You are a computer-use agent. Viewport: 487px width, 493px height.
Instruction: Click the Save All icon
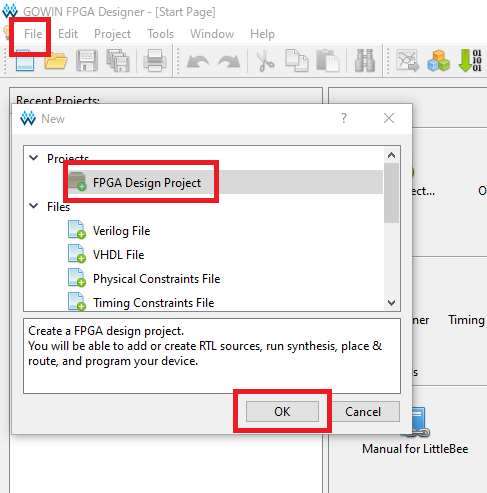[x=118, y=61]
